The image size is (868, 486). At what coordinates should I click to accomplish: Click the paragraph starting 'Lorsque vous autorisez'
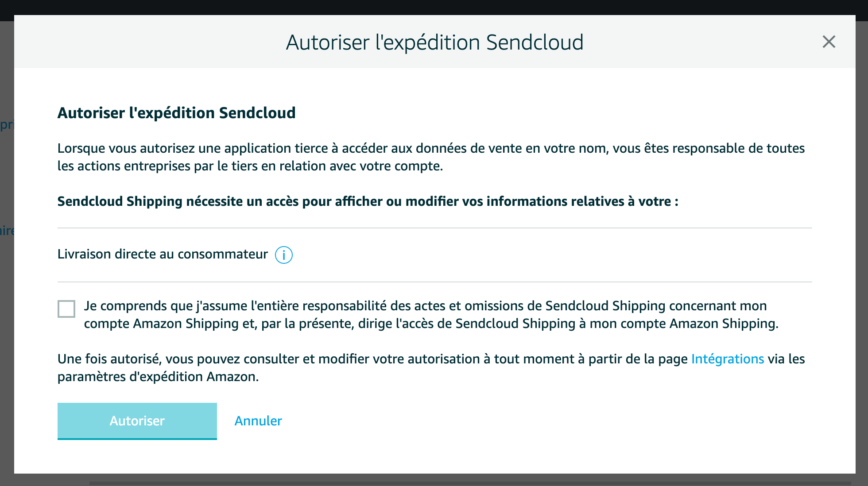(431, 157)
